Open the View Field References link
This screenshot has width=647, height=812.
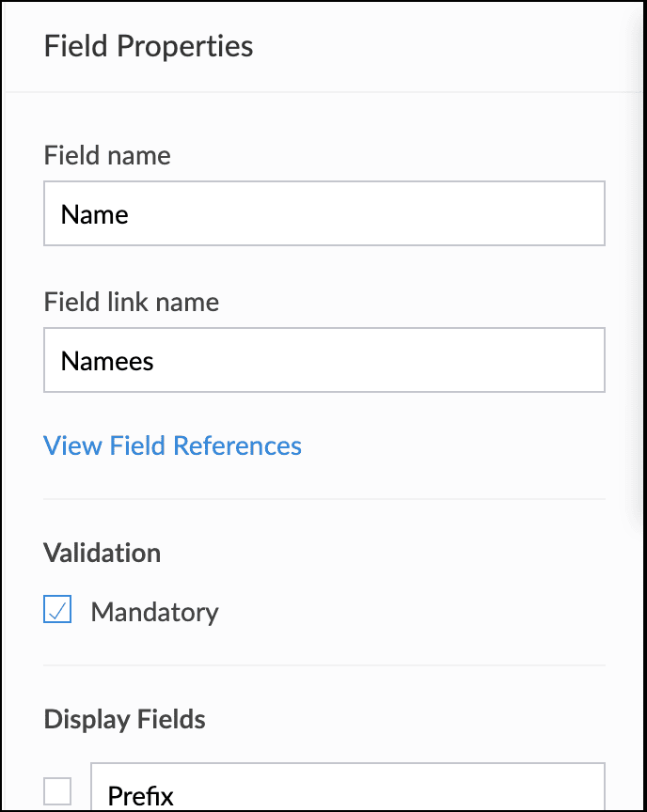click(x=172, y=445)
